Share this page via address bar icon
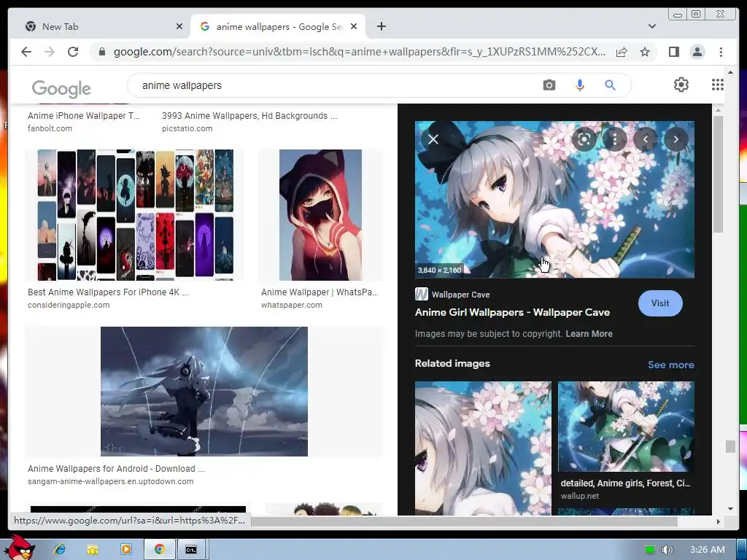 [622, 52]
